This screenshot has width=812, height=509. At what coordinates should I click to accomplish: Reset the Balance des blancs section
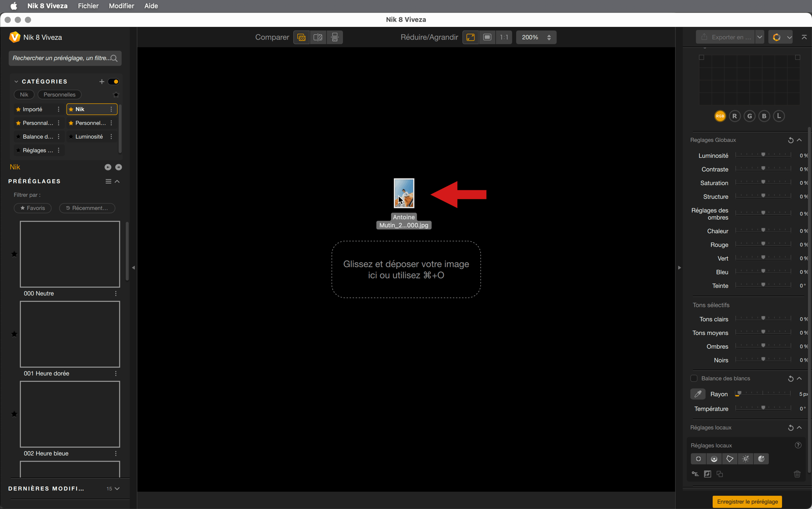coord(790,379)
